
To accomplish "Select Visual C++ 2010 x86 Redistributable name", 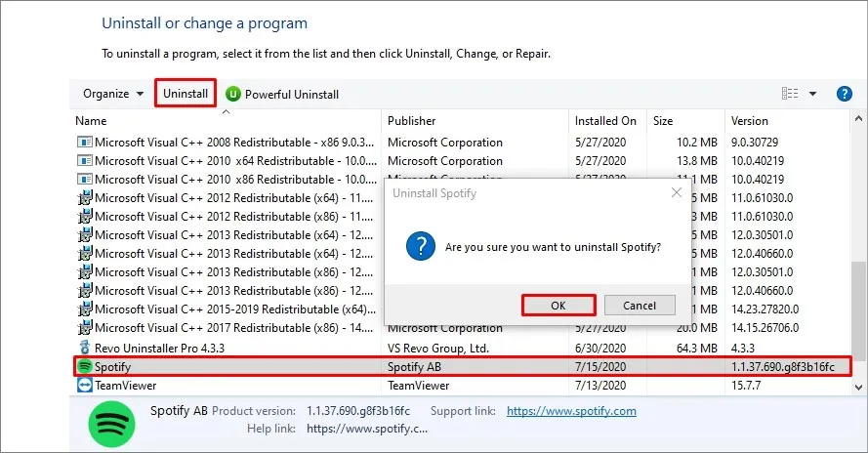I will 235,180.
